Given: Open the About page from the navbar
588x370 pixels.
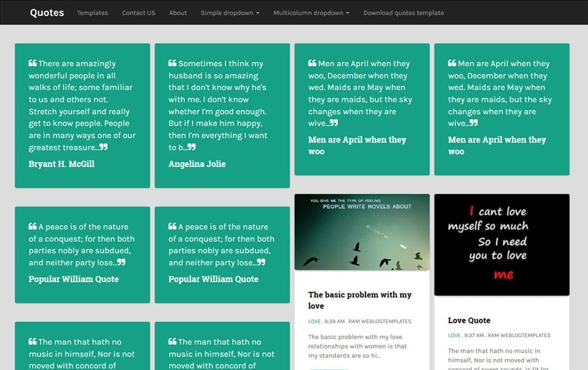Looking at the screenshot, I should pyautogui.click(x=178, y=12).
